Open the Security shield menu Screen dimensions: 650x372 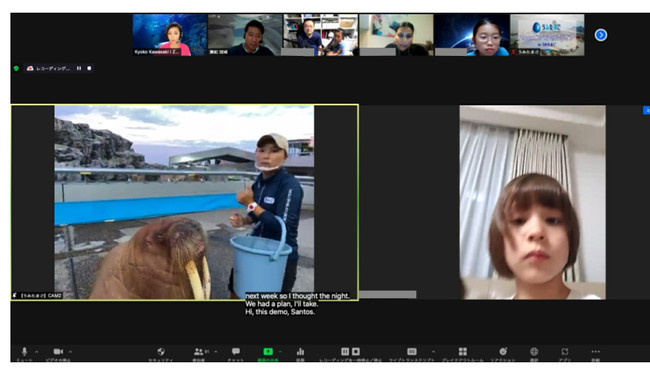(161, 352)
